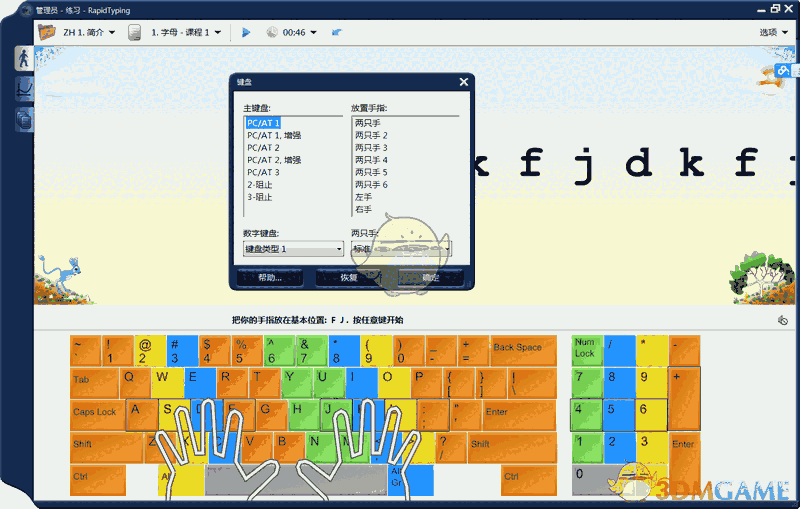Open the lesson editor sidebar icon

click(x=24, y=119)
